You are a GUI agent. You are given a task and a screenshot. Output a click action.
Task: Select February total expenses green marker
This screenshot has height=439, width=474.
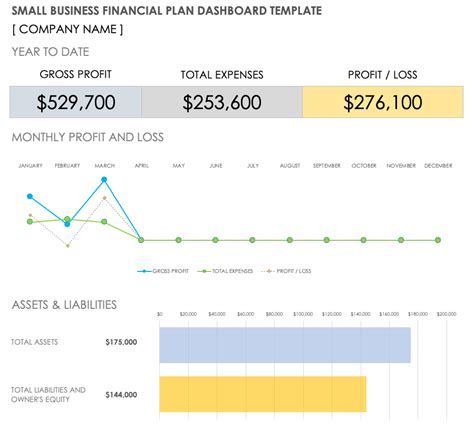tap(67, 219)
